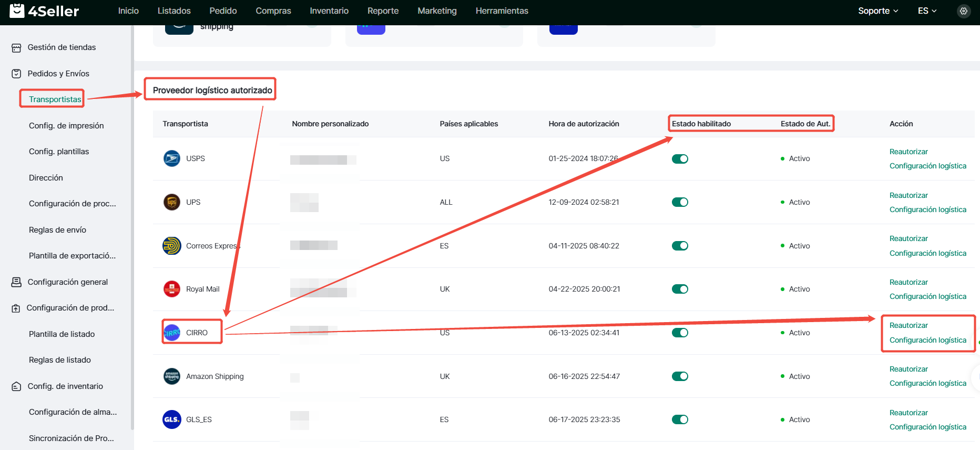
Task: Click the sidebar vertical scrollbar
Action: click(132, 226)
